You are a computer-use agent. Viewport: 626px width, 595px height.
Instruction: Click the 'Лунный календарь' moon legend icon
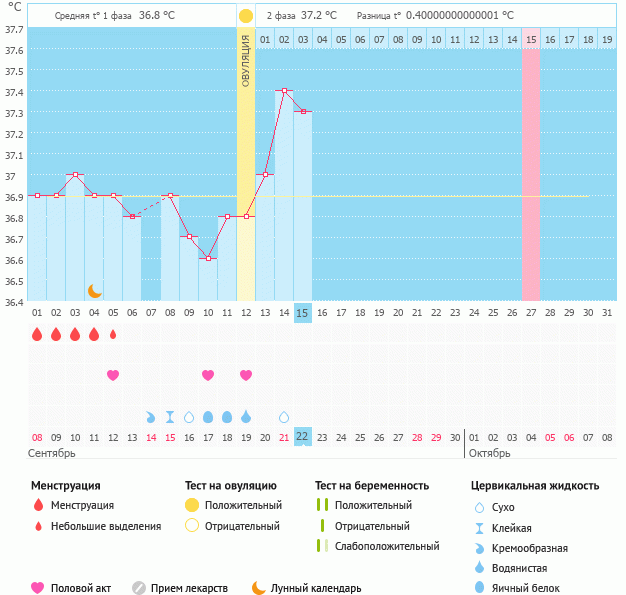(259, 588)
